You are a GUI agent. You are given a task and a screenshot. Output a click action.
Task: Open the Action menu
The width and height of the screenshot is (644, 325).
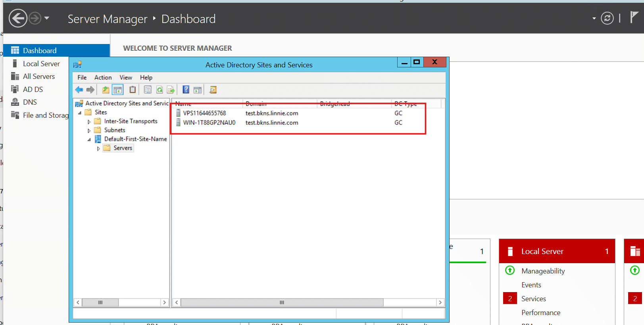point(103,77)
